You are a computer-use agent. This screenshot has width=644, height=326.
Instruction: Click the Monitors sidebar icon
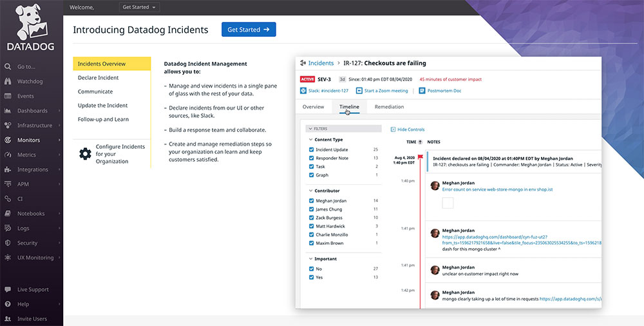point(7,140)
